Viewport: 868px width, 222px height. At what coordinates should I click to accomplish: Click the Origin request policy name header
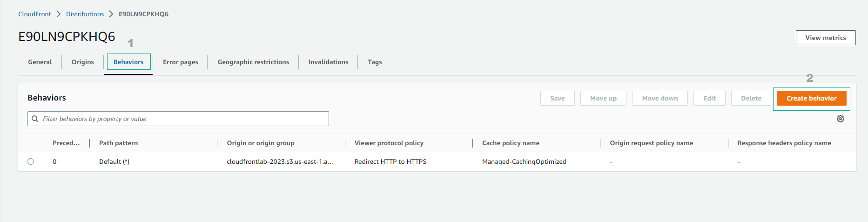652,143
